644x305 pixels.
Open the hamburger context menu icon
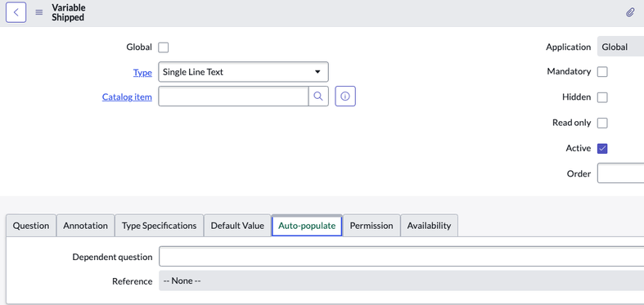pyautogui.click(x=39, y=12)
